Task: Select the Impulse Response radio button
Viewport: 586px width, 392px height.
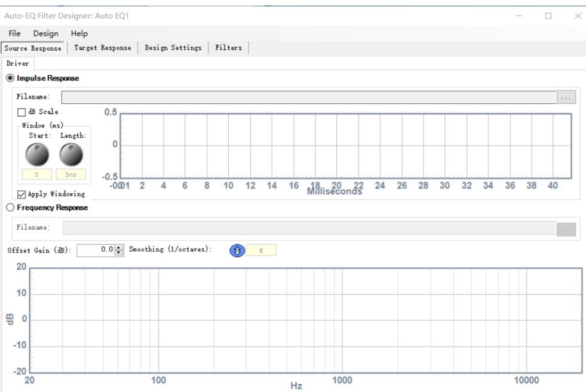Action: tap(10, 78)
